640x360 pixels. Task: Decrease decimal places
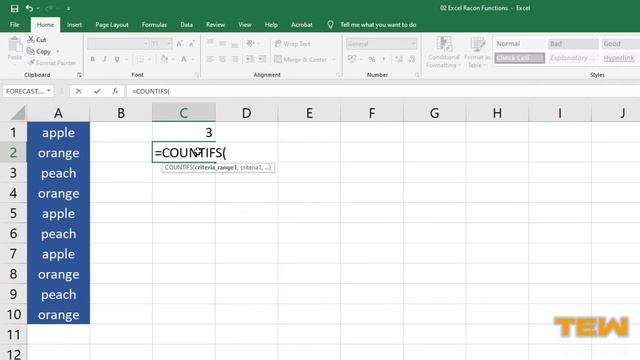pos(412,59)
